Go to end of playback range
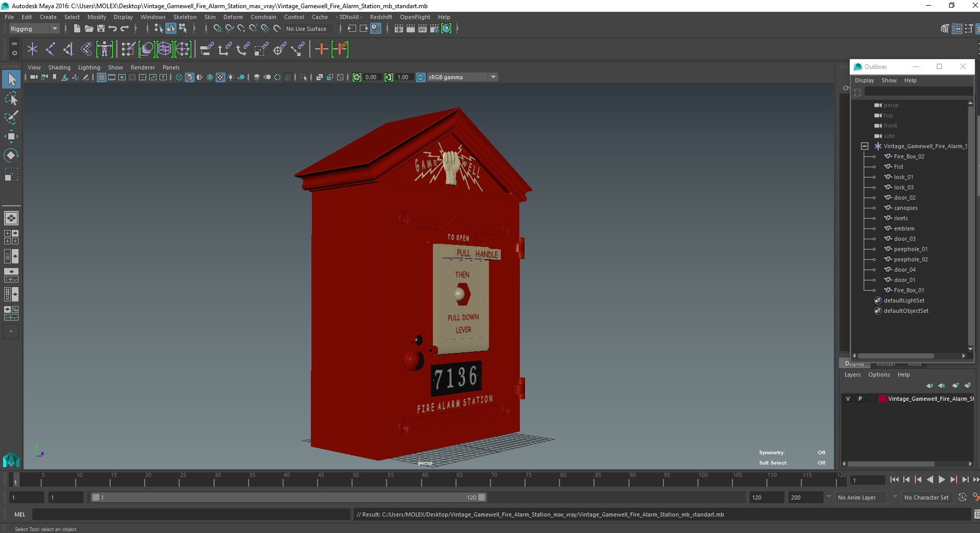 pyautogui.click(x=976, y=479)
